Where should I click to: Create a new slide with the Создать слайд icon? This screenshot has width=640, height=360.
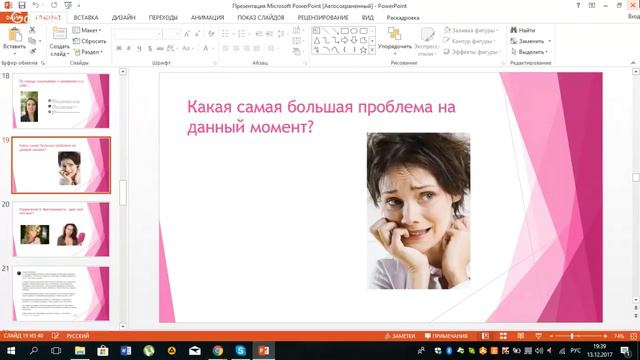click(x=60, y=33)
